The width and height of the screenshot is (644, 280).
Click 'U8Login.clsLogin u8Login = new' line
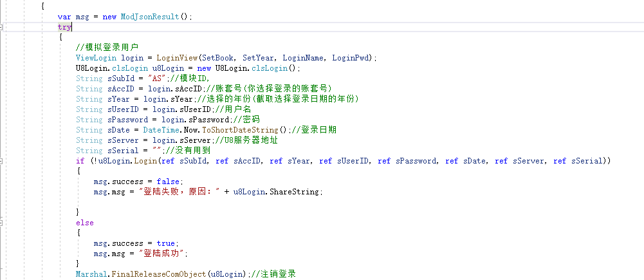(x=188, y=68)
